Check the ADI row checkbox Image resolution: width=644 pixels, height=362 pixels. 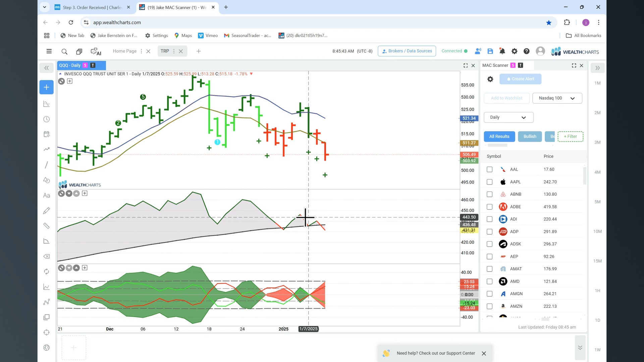[x=489, y=219]
